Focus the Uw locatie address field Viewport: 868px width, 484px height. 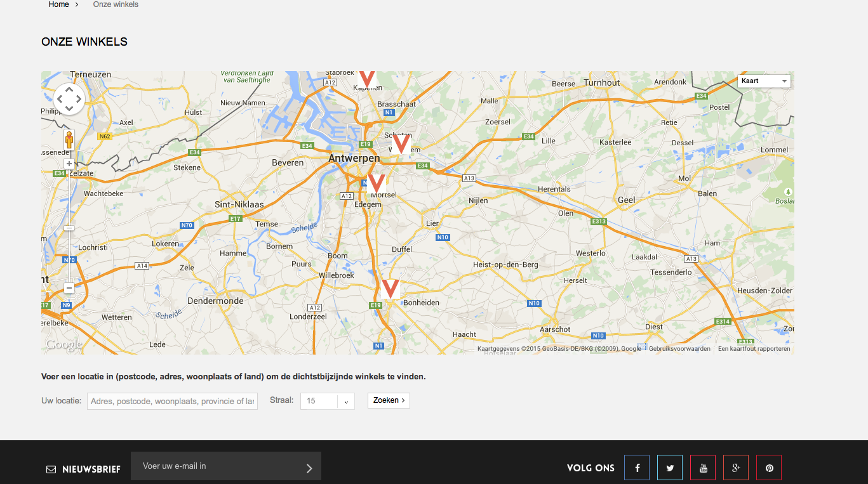[x=172, y=401]
